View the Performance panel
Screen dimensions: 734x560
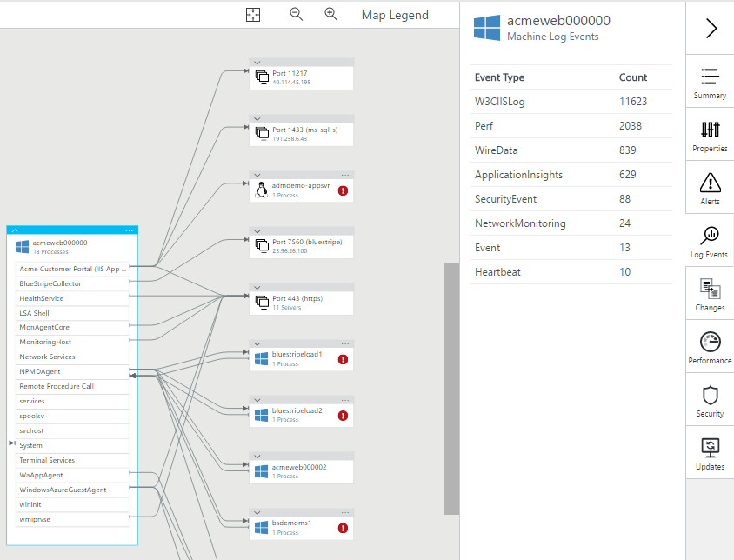pyautogui.click(x=710, y=348)
